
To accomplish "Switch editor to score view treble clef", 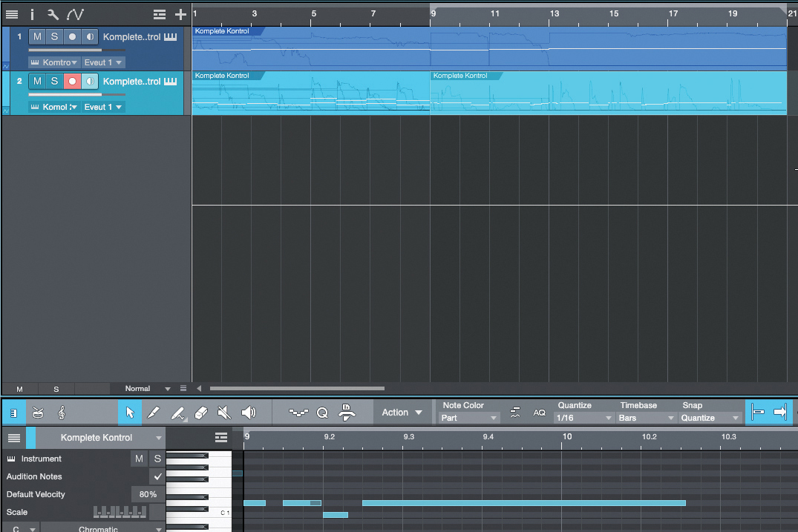I will pos(62,413).
